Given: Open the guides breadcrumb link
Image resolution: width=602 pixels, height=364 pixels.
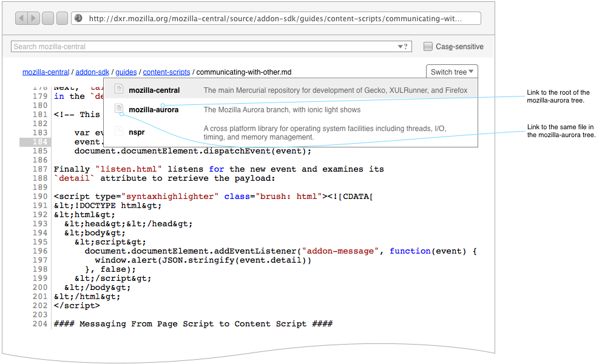Looking at the screenshot, I should pos(126,72).
